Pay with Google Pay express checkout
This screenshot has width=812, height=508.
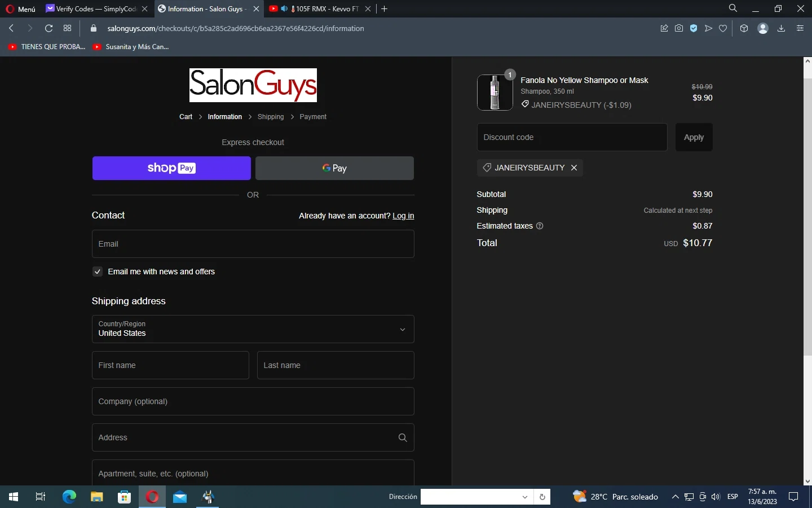(x=334, y=168)
